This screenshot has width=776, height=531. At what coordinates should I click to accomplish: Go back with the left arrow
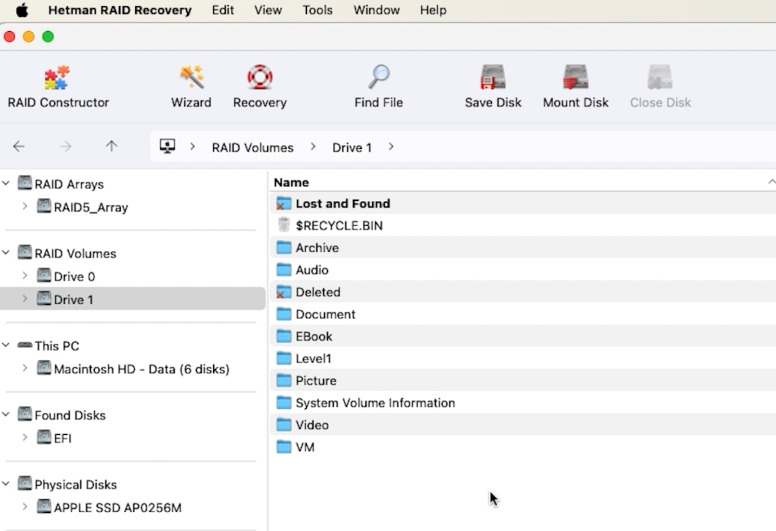19,146
